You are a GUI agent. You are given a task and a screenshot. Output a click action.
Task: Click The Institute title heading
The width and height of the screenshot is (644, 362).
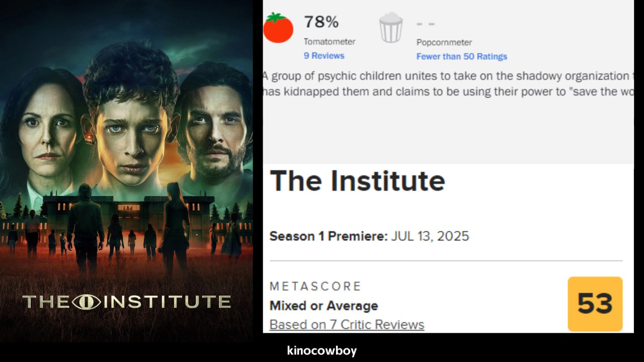pyautogui.click(x=357, y=181)
